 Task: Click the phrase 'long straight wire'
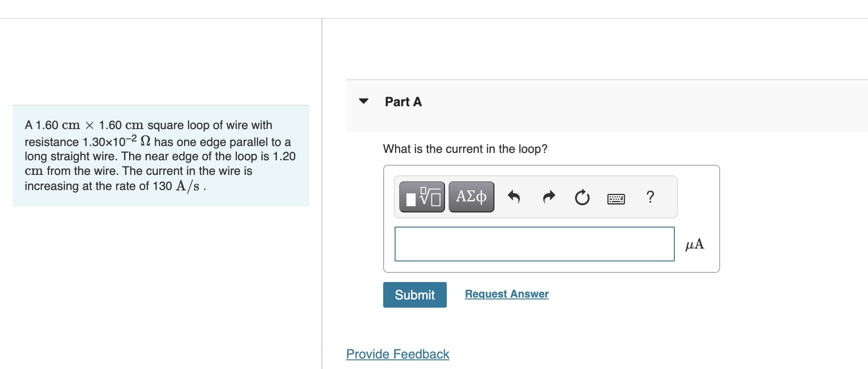(x=70, y=156)
